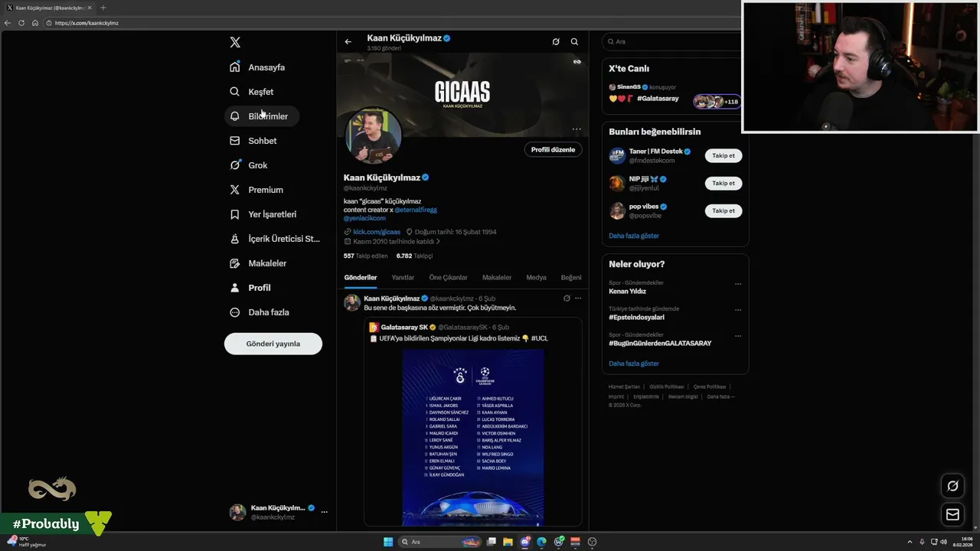Open floating messages envelope button
Screen dimensions: 980x551
952,515
